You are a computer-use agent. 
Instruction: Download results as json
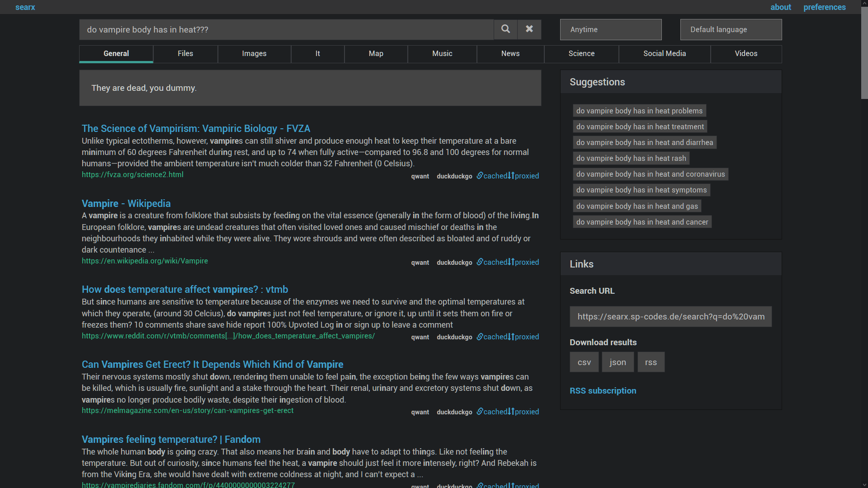click(x=618, y=362)
